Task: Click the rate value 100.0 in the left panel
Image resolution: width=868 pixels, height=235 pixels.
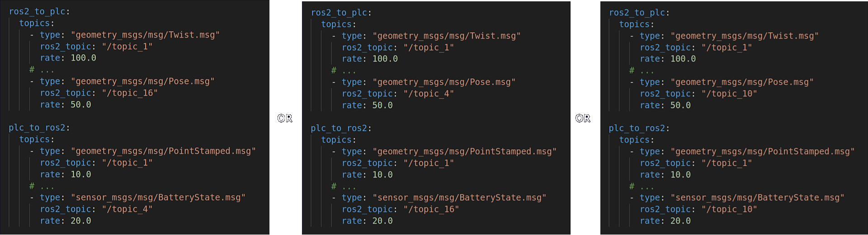Action: pos(84,58)
